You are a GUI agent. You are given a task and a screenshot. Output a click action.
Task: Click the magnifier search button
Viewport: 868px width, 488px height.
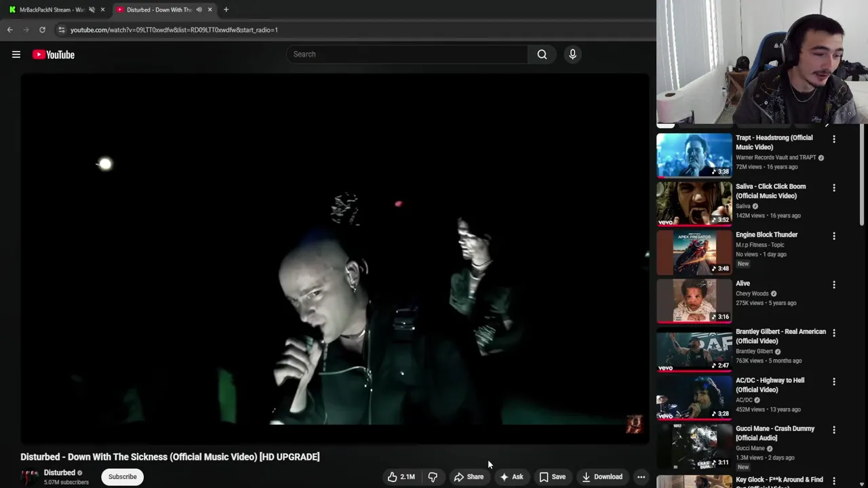pos(542,54)
